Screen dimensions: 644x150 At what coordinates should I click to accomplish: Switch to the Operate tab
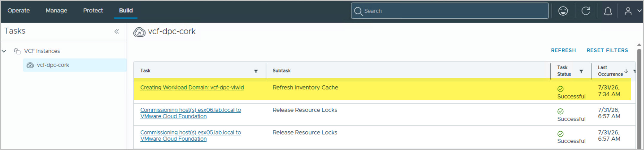coord(19,10)
